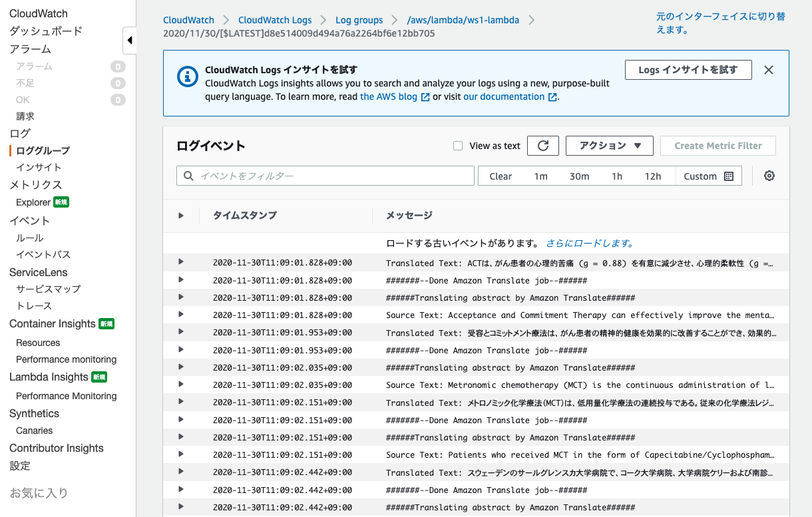The width and height of the screenshot is (812, 517).
Task: Open メトリクス in the sidebar
Action: click(36, 185)
